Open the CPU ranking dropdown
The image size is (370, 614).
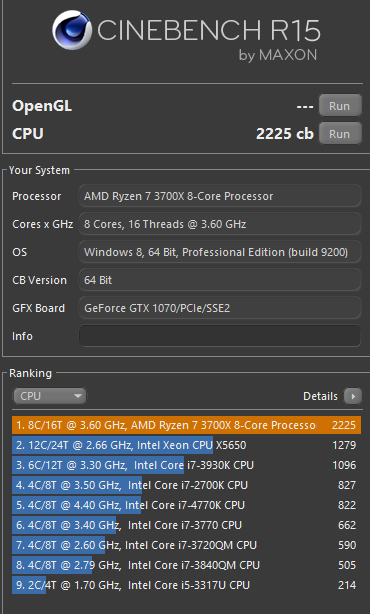pos(49,396)
